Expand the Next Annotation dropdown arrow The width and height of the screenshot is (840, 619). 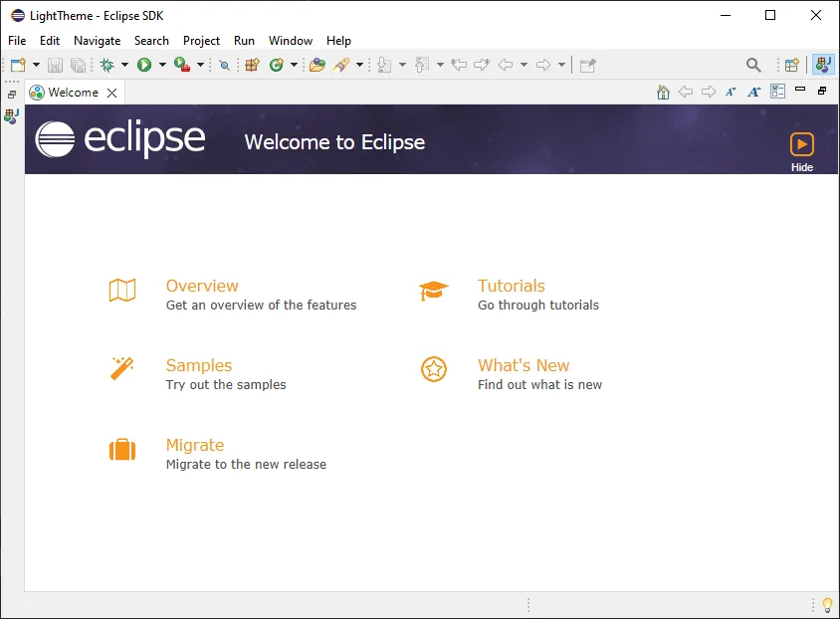pos(403,65)
